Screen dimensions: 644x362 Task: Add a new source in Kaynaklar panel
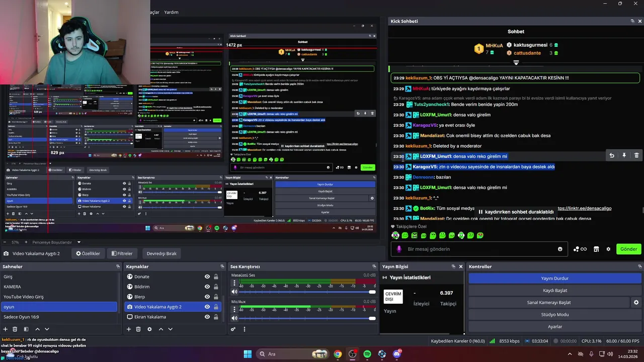coord(129,329)
